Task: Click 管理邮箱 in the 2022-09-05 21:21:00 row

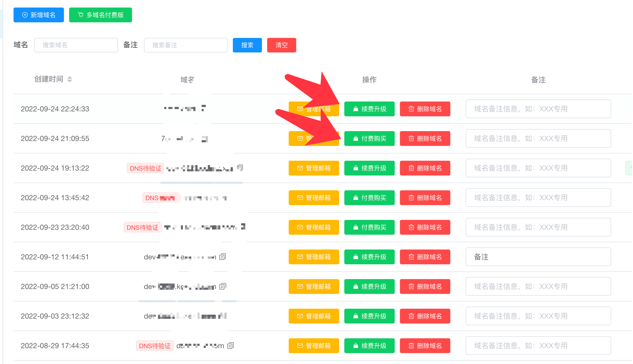Action: pyautogui.click(x=314, y=286)
